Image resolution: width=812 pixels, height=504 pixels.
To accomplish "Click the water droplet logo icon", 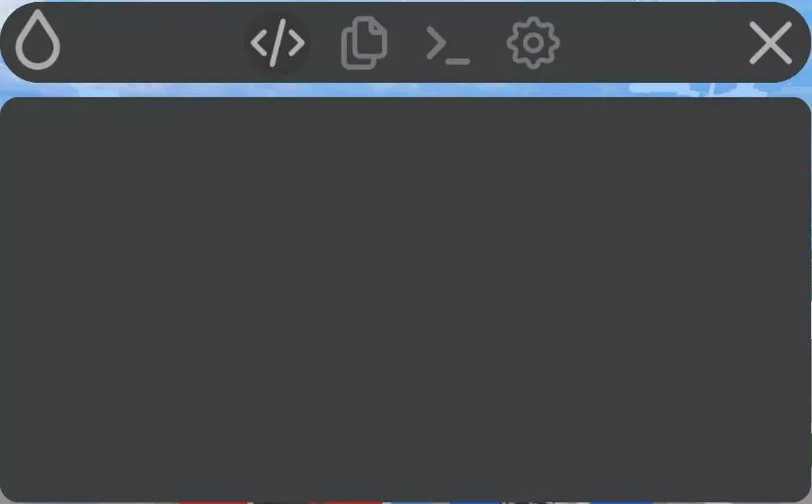I will 38,40.
